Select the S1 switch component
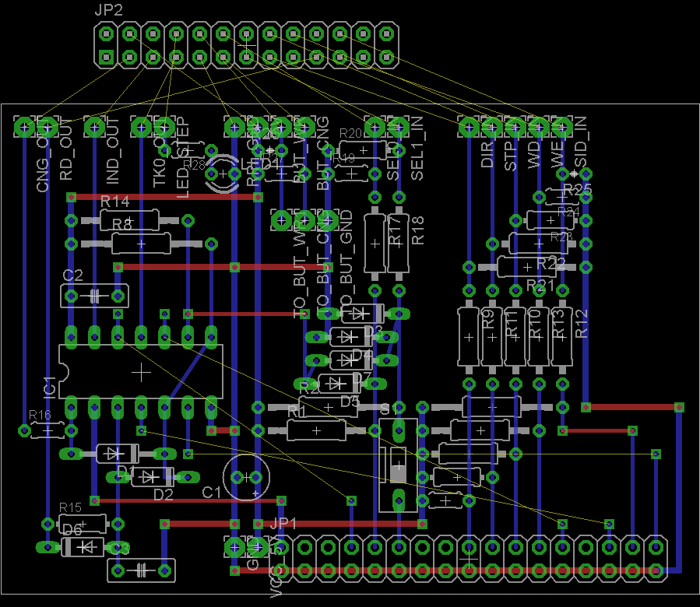Viewport: 700px width, 607px height. pyautogui.click(x=398, y=467)
